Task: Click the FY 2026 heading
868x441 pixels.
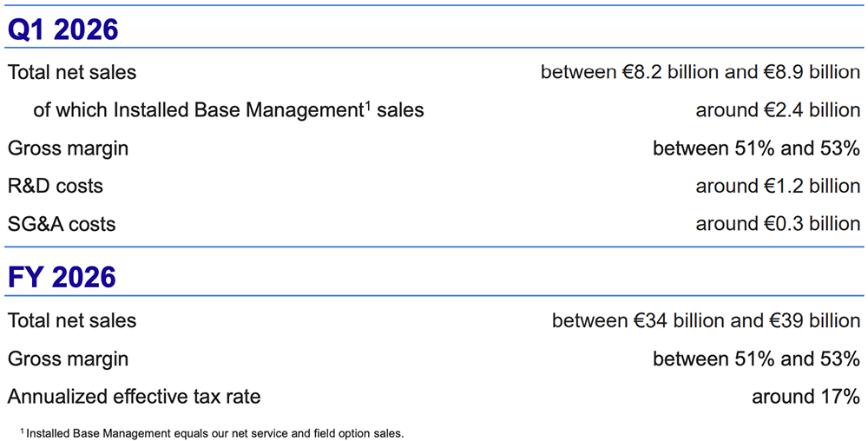Action: [x=62, y=277]
